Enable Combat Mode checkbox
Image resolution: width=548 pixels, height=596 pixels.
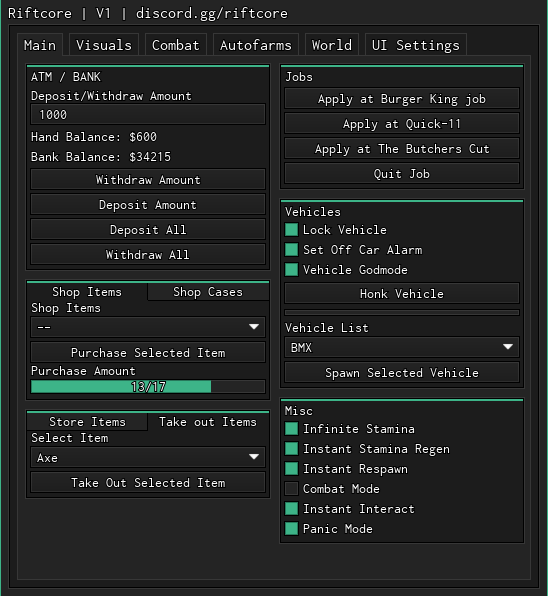pos(291,489)
